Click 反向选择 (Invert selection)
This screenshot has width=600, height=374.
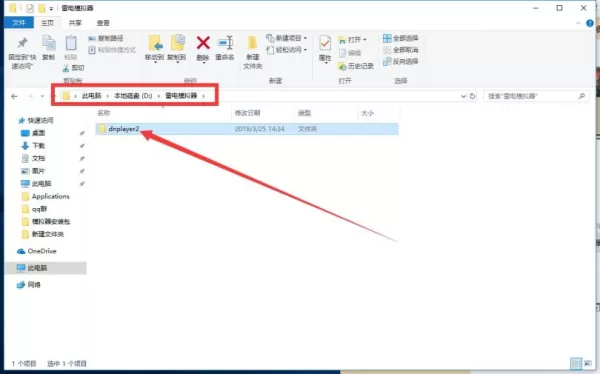pyautogui.click(x=401, y=61)
